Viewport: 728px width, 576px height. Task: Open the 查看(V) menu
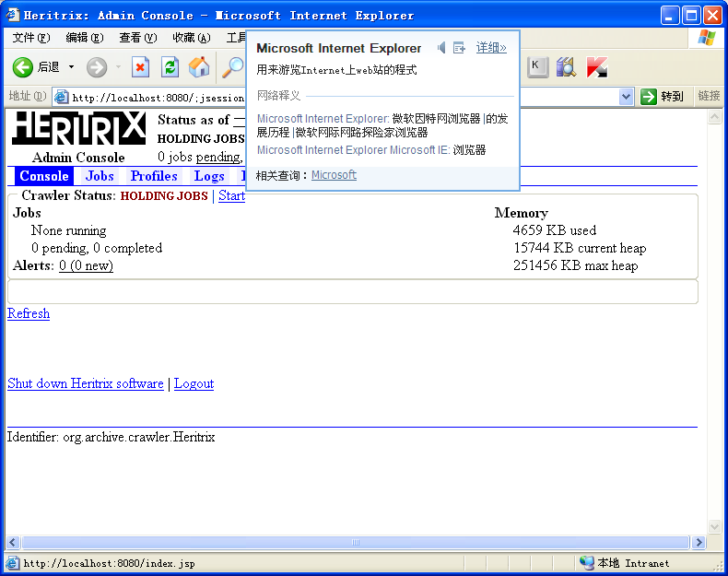point(138,38)
